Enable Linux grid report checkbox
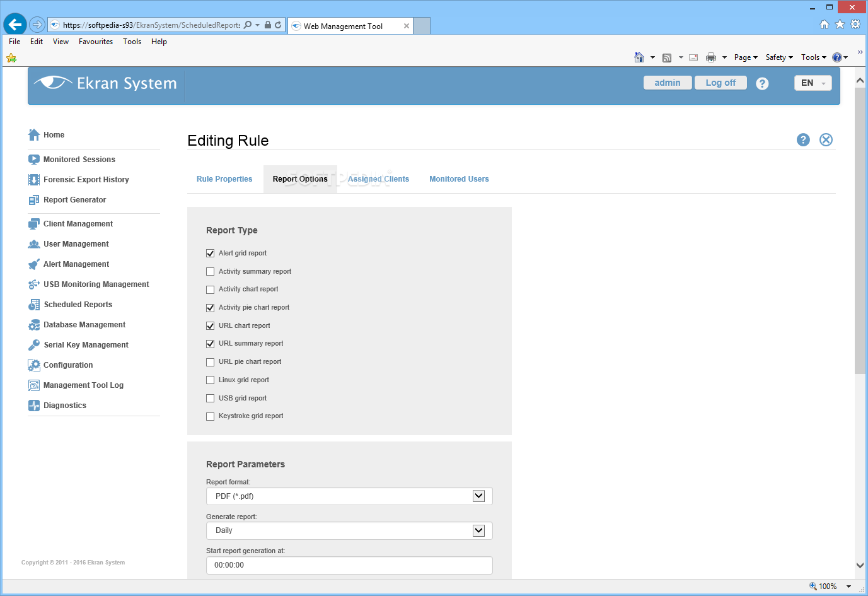The height and width of the screenshot is (596, 868). click(211, 380)
